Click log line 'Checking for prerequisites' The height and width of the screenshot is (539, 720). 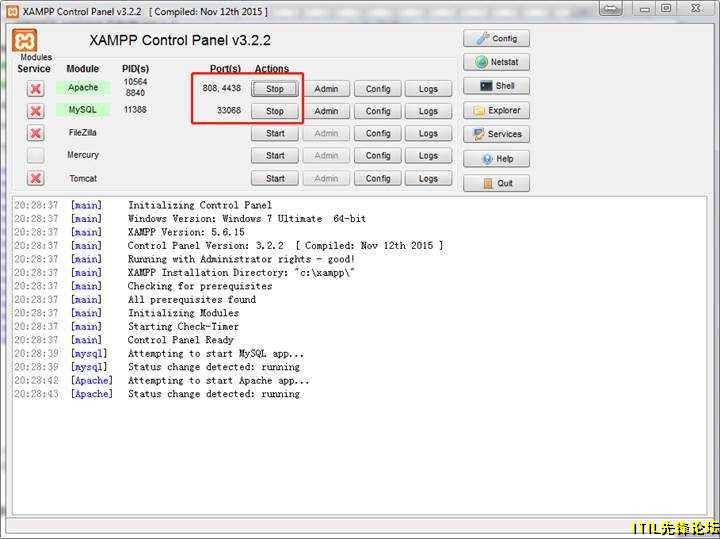click(x=200, y=286)
